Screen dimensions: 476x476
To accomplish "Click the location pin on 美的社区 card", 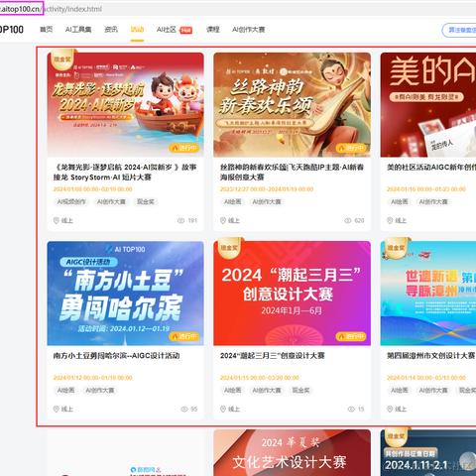I will [x=390, y=220].
